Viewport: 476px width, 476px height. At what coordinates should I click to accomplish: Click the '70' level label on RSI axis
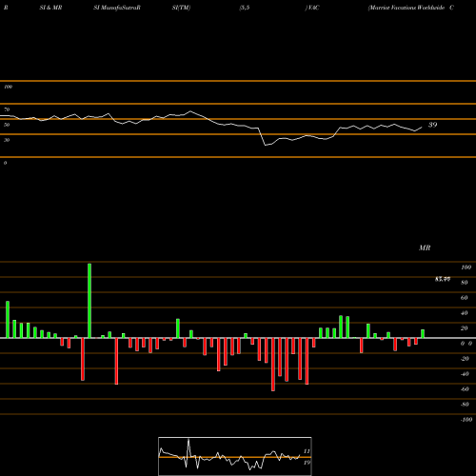click(x=7, y=109)
